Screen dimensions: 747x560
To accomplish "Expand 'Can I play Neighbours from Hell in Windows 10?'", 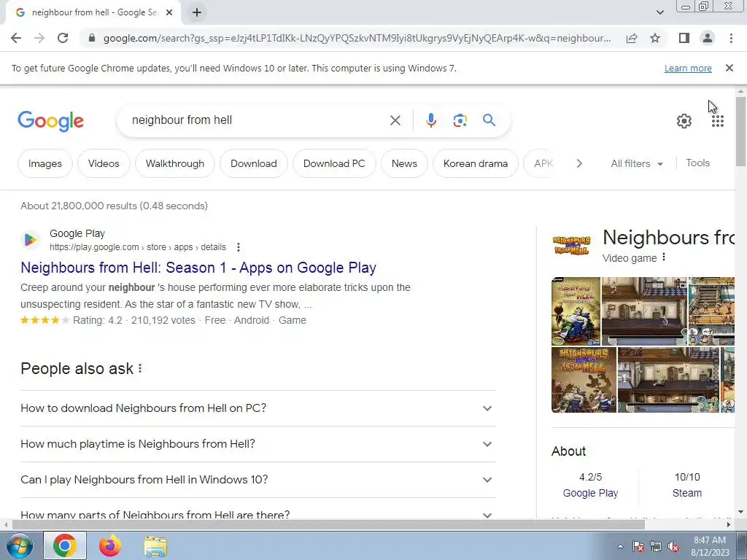I will click(258, 480).
